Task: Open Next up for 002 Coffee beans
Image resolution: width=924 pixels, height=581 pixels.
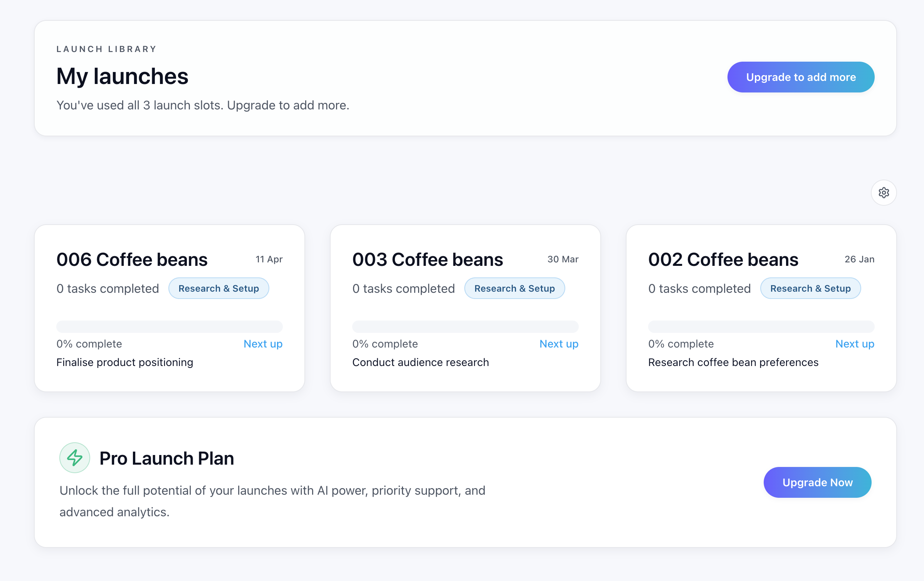Action: pos(855,344)
